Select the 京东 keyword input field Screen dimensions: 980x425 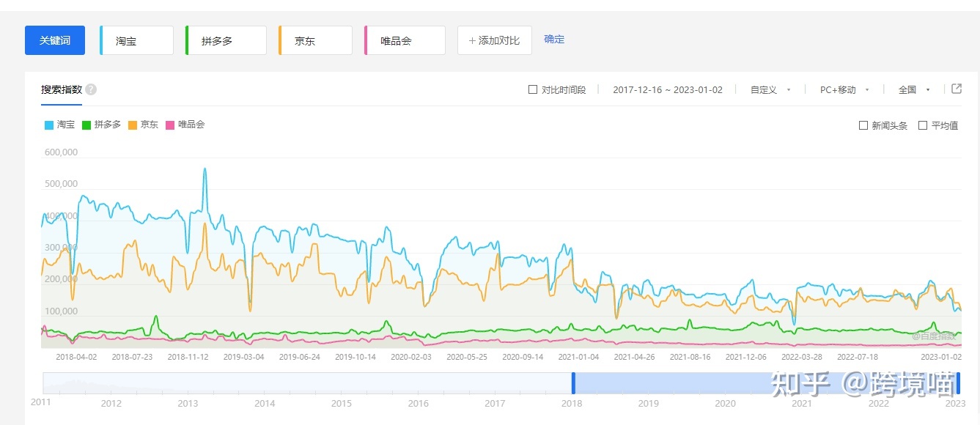[x=316, y=40]
